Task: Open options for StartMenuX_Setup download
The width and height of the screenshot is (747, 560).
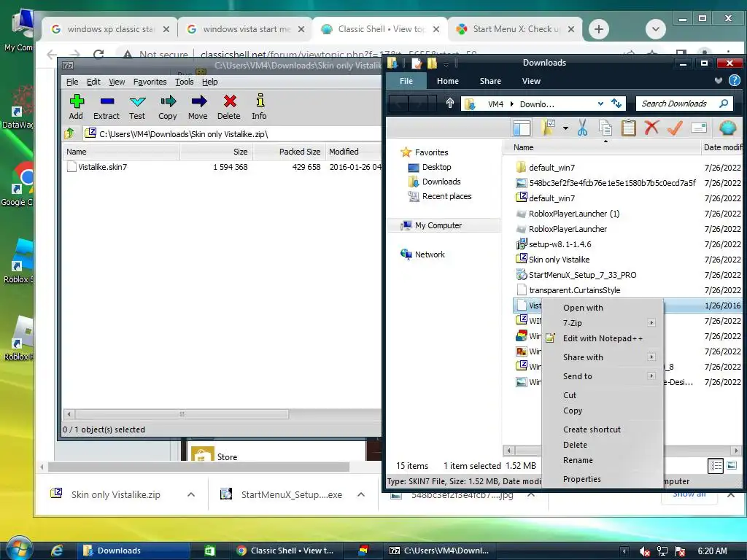Action: click(x=361, y=494)
